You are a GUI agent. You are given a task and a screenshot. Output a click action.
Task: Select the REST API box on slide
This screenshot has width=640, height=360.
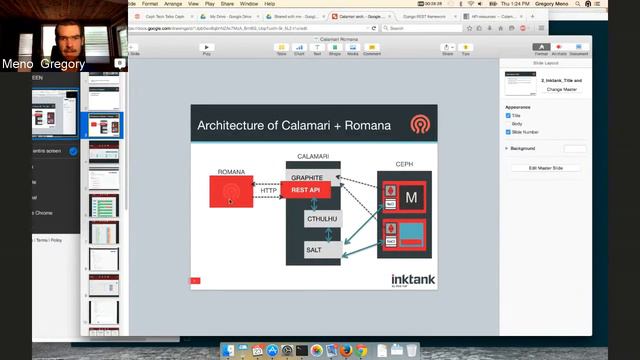click(x=306, y=190)
